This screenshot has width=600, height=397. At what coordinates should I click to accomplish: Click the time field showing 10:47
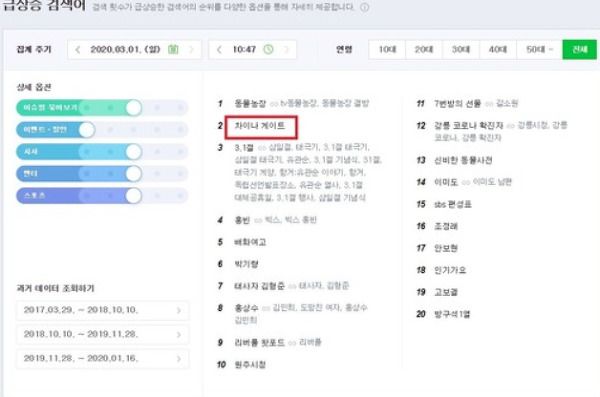point(253,49)
